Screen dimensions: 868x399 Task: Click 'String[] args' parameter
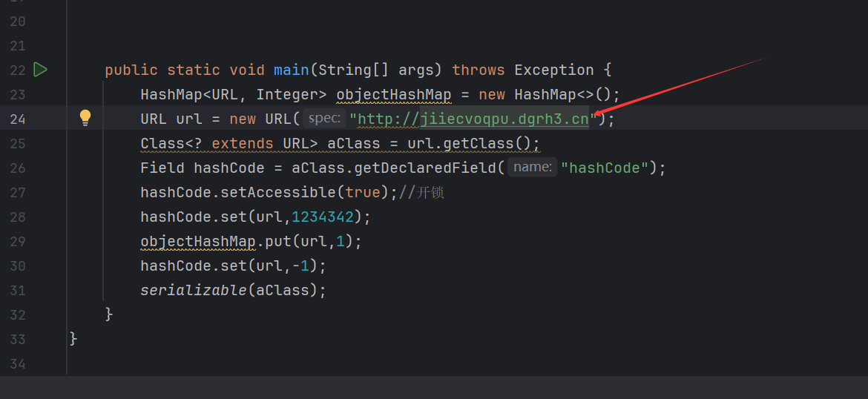coord(380,70)
